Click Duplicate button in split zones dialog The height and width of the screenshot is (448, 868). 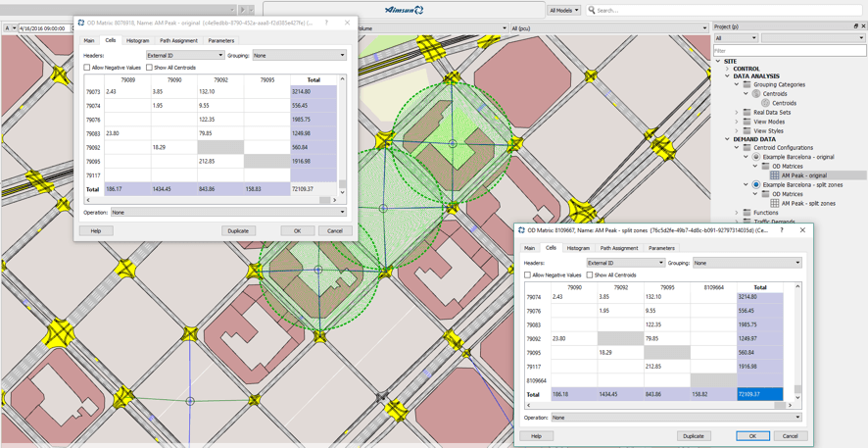coord(694,436)
